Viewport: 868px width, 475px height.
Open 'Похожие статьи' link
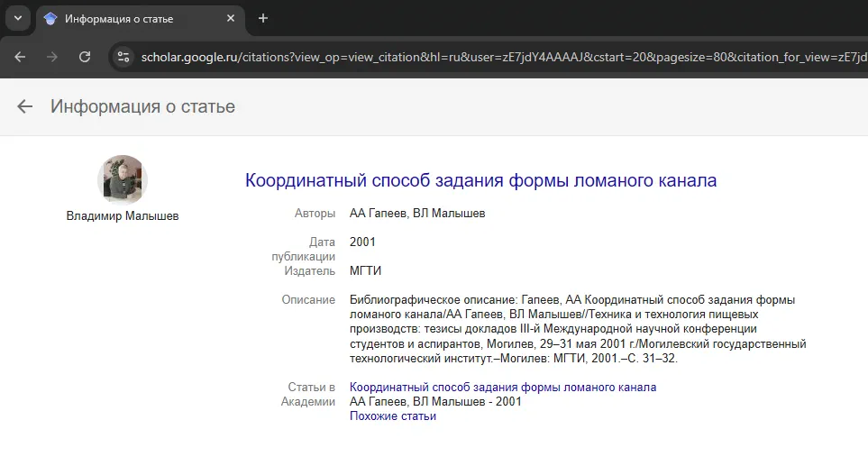pyautogui.click(x=392, y=416)
